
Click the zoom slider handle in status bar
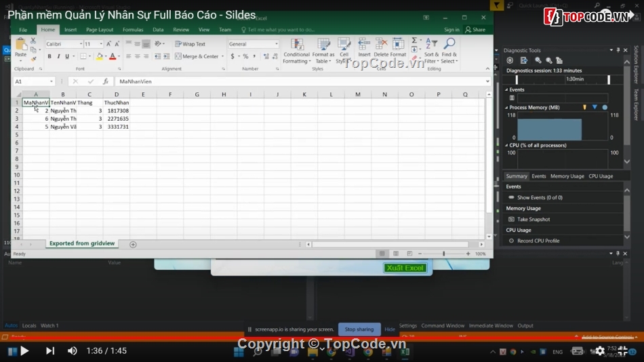(x=443, y=254)
